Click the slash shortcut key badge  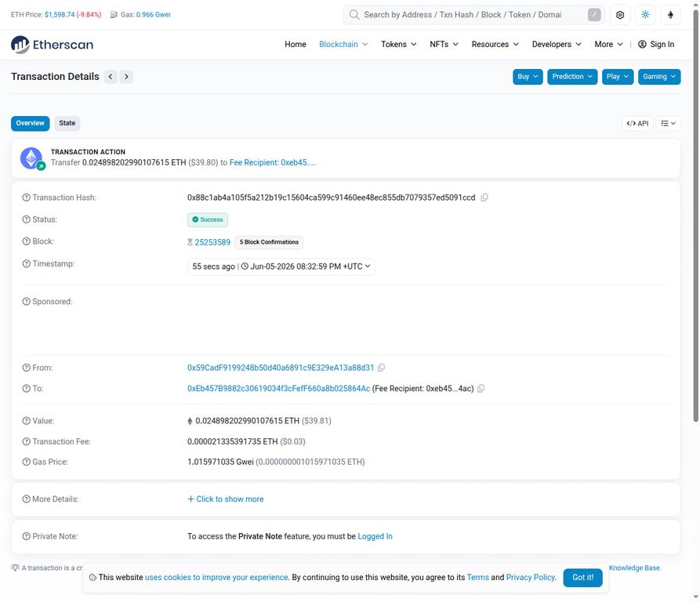pyautogui.click(x=593, y=15)
